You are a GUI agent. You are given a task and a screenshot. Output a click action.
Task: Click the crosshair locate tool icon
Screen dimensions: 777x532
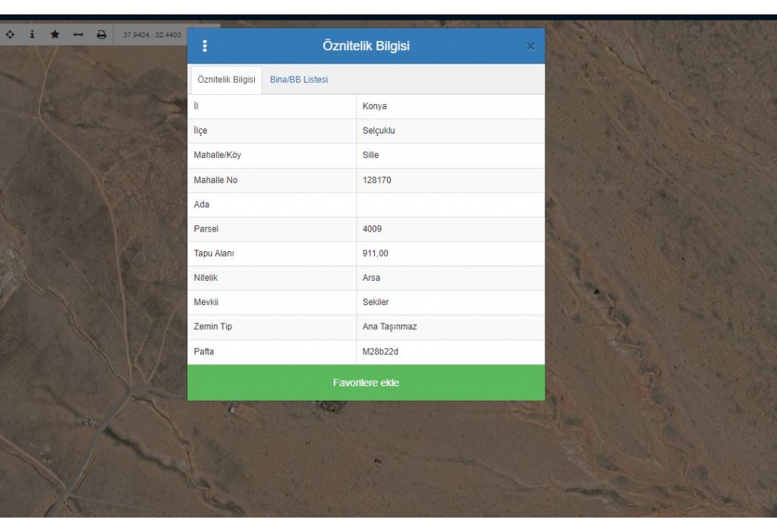tap(11, 34)
